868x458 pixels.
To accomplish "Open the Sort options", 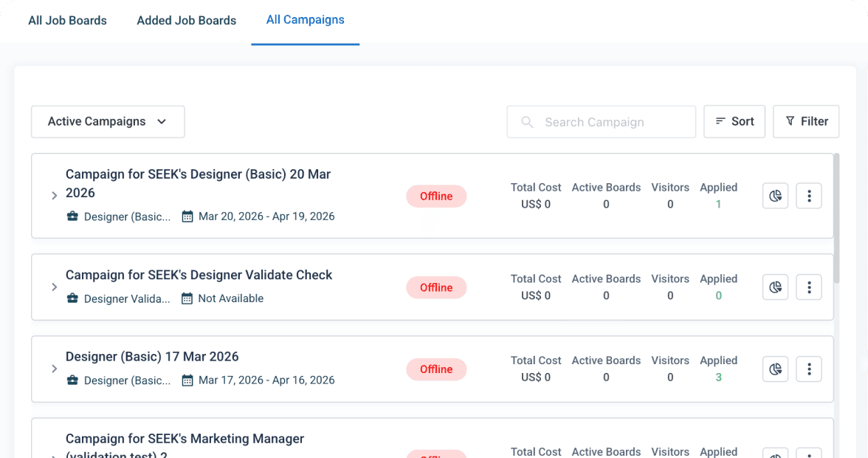I will tap(734, 121).
